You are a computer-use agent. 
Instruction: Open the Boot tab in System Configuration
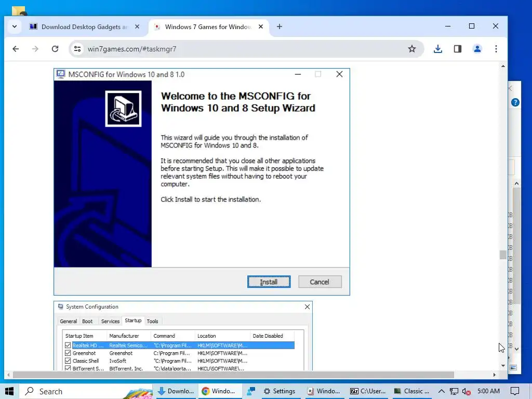pos(87,321)
